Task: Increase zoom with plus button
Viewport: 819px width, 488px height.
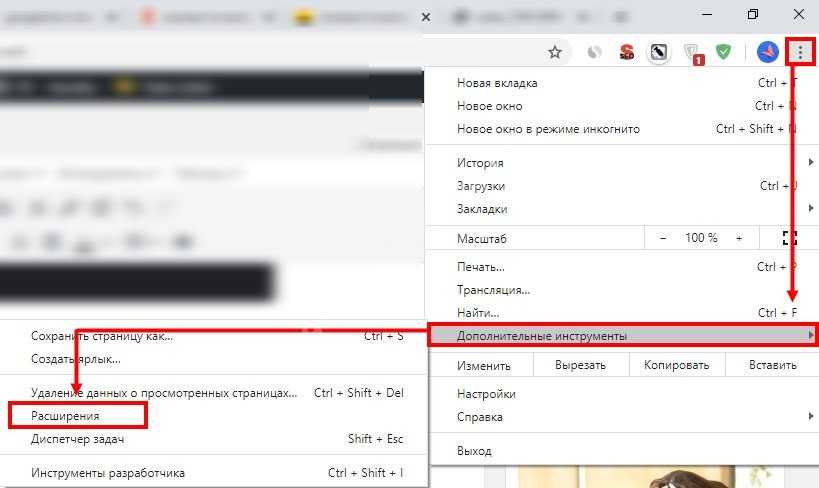Action: (739, 238)
